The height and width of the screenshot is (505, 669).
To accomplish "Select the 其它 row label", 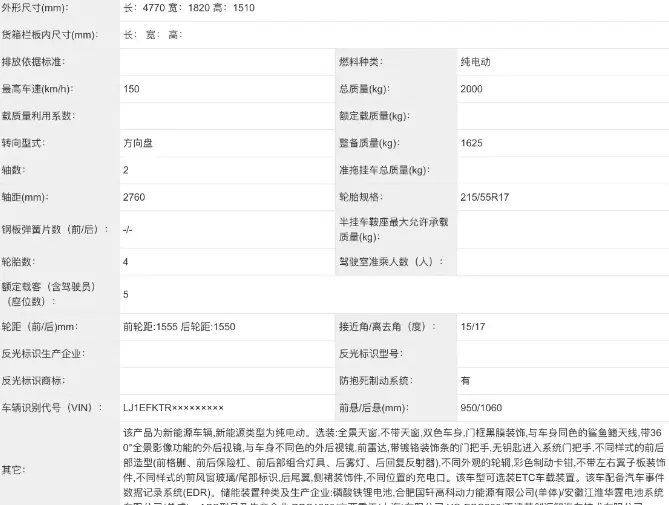I will click(14, 470).
